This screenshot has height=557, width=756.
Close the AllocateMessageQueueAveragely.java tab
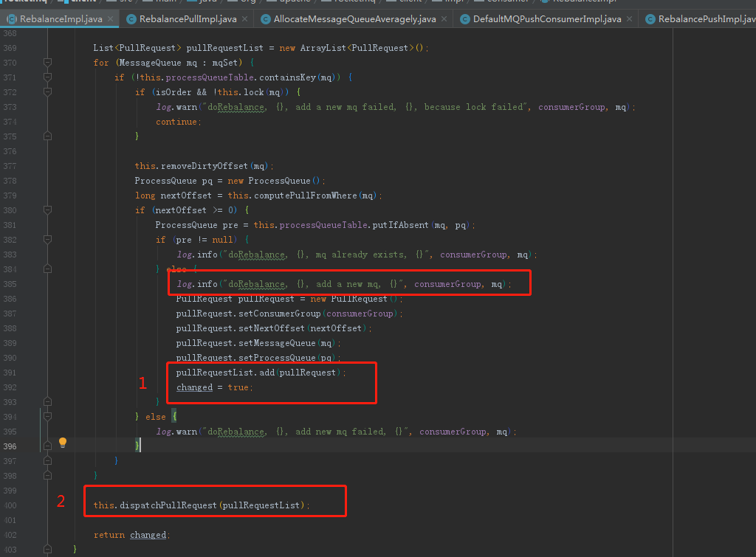[444, 18]
